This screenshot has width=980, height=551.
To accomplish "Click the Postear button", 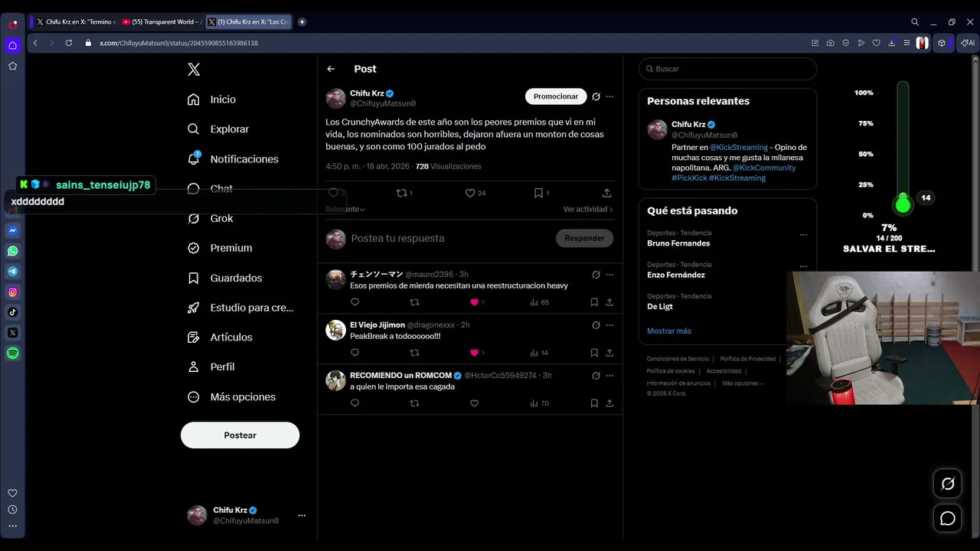I will coord(240,435).
